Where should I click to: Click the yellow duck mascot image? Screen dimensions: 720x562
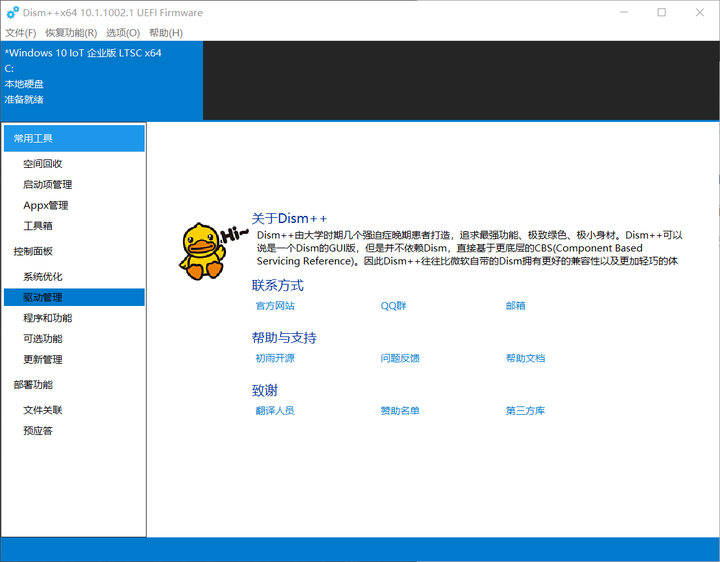click(202, 251)
